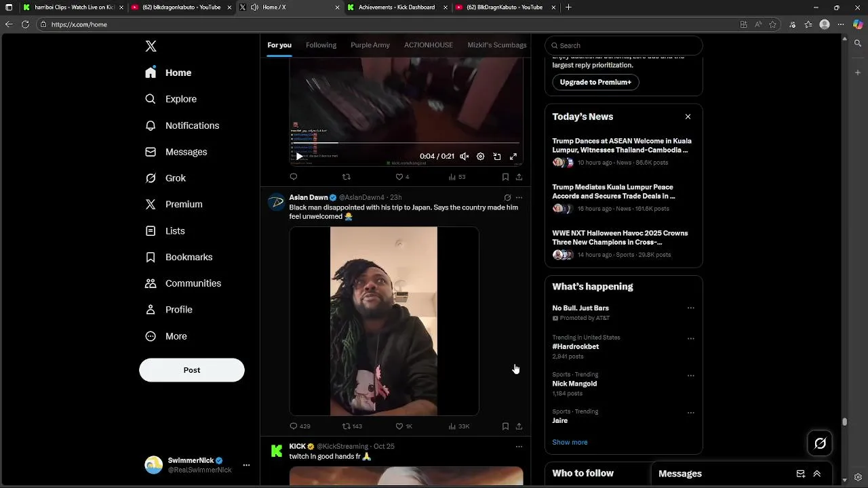Enter fullscreen on the video player
The height and width of the screenshot is (488, 868).
513,157
